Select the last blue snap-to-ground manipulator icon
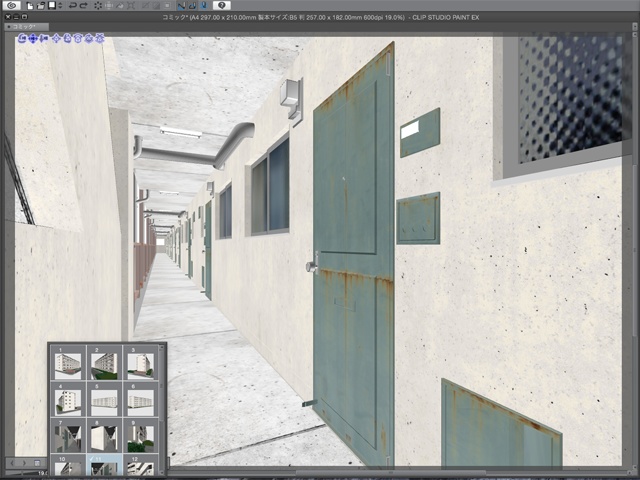Viewport: 640px width, 480px height. [x=100, y=38]
